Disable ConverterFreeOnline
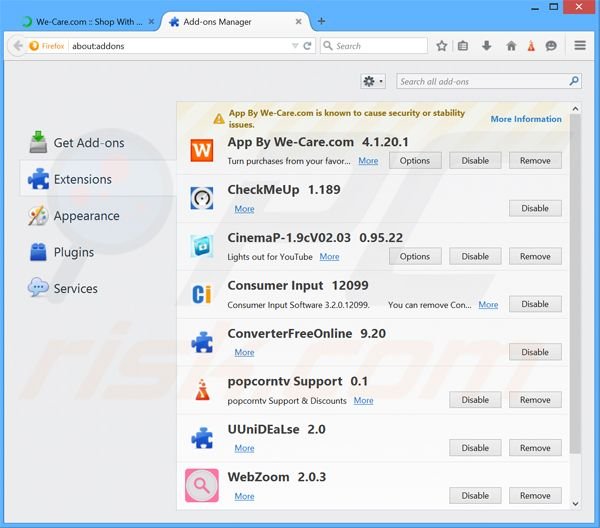The width and height of the screenshot is (600, 528). click(535, 352)
